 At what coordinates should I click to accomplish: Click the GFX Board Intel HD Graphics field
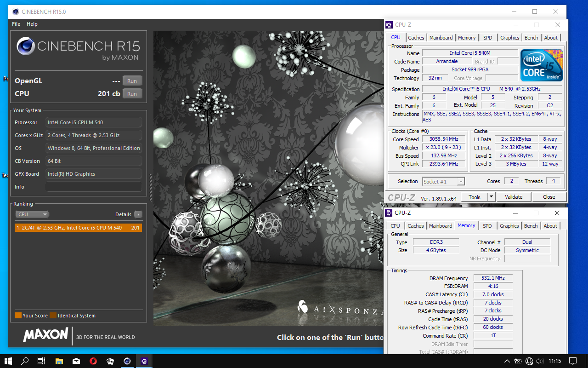click(94, 174)
